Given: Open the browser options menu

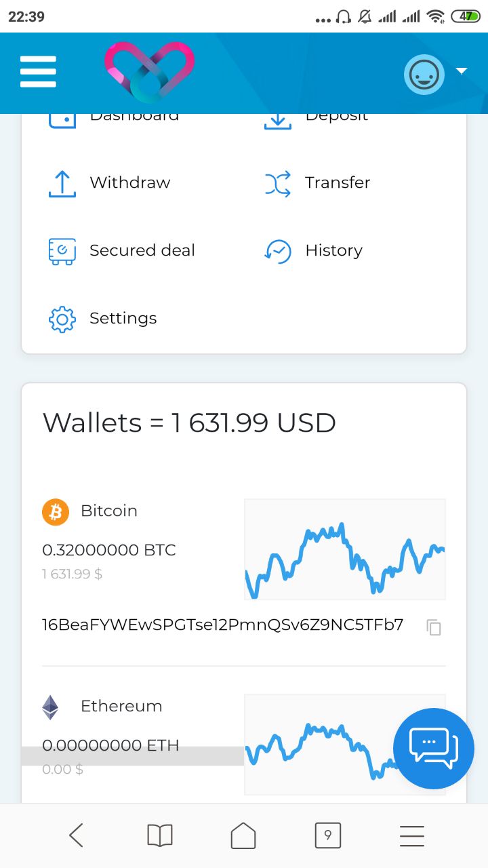Looking at the screenshot, I should coord(411,835).
